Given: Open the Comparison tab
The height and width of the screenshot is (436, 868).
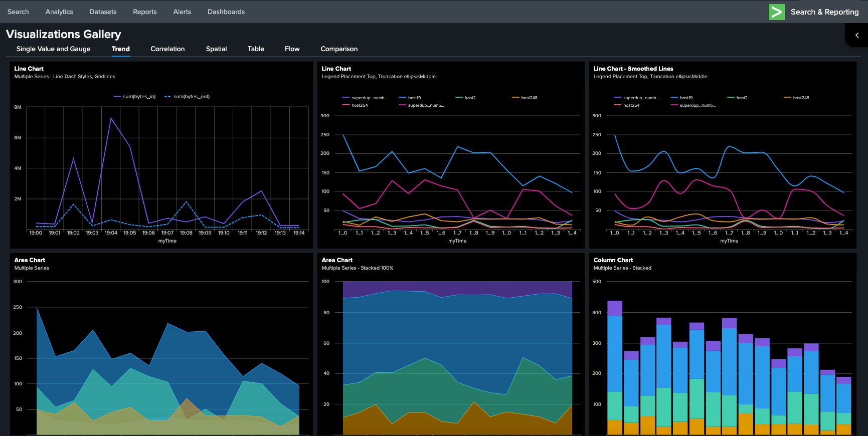Looking at the screenshot, I should tap(339, 49).
